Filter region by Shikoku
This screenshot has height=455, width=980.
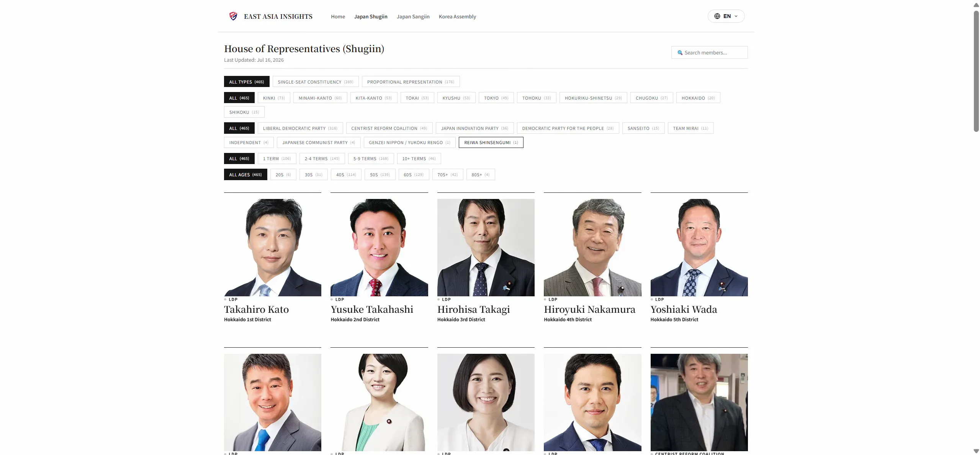244,112
